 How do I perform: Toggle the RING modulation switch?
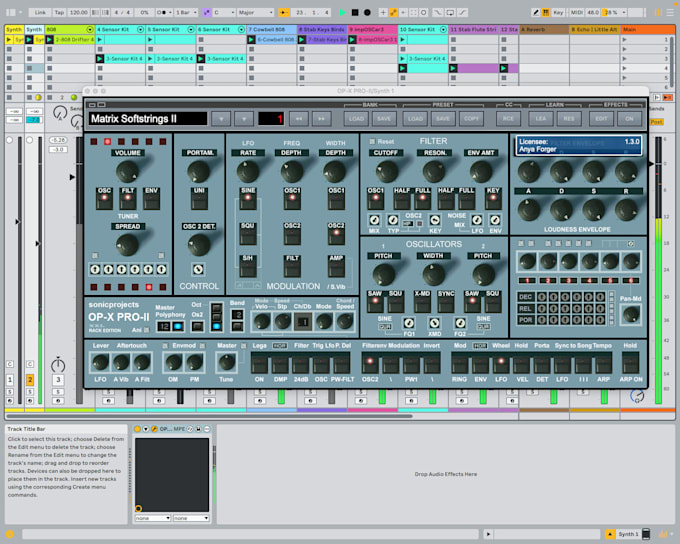(x=459, y=363)
